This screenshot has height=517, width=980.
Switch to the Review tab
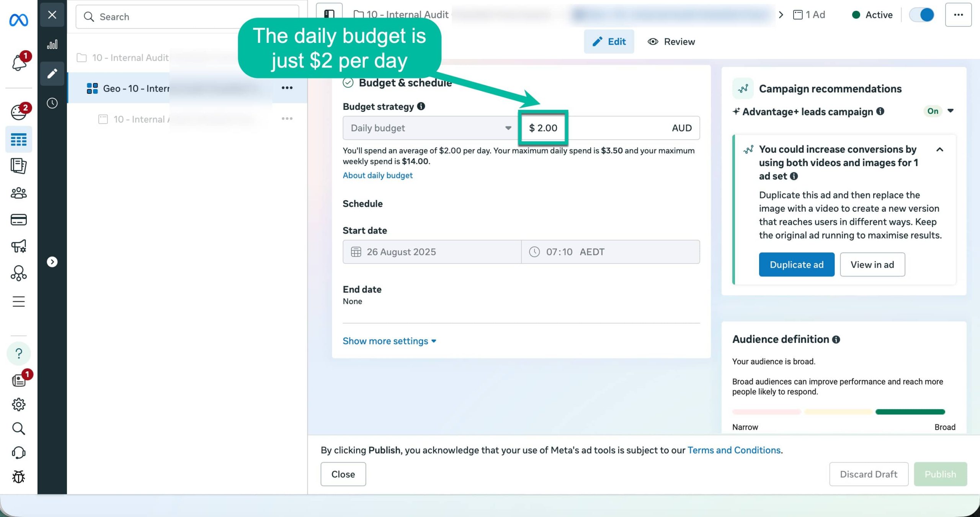click(671, 41)
